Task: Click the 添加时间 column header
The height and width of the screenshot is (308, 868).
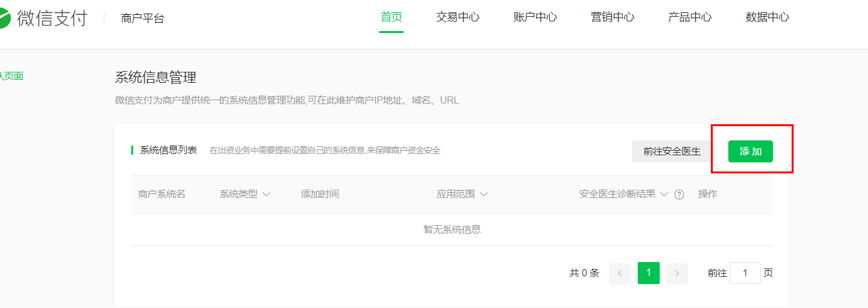Action: tap(320, 194)
